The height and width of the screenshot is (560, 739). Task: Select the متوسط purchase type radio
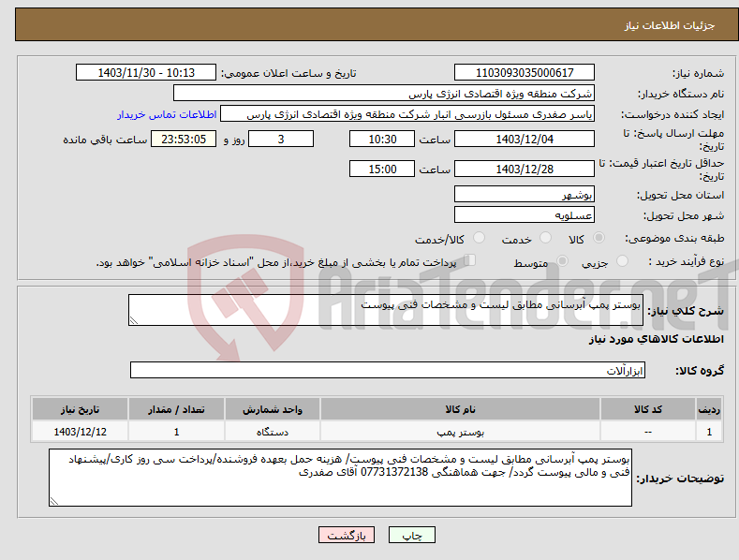pyautogui.click(x=562, y=260)
